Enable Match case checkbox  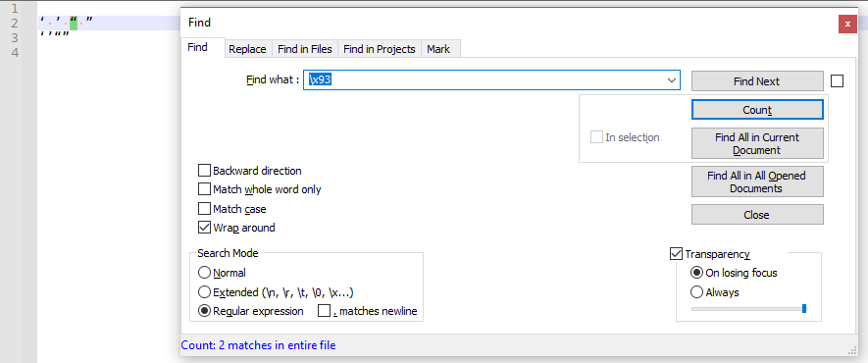(x=204, y=209)
